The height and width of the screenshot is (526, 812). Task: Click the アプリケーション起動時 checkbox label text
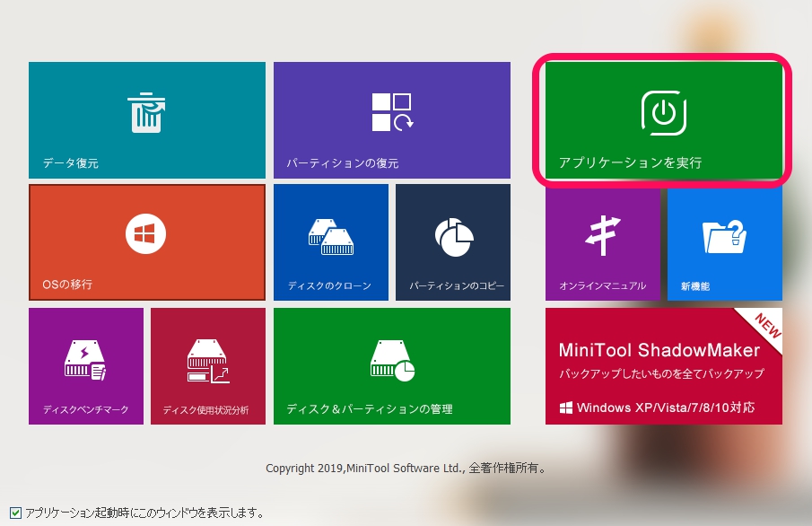pyautogui.click(x=145, y=513)
